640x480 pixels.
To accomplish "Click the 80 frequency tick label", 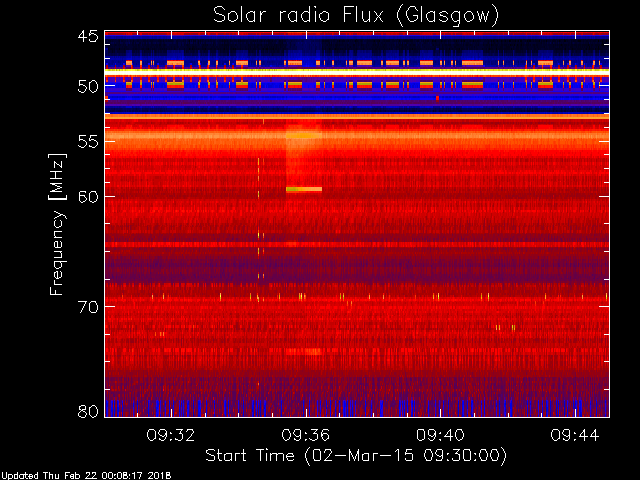I will click(88, 411).
